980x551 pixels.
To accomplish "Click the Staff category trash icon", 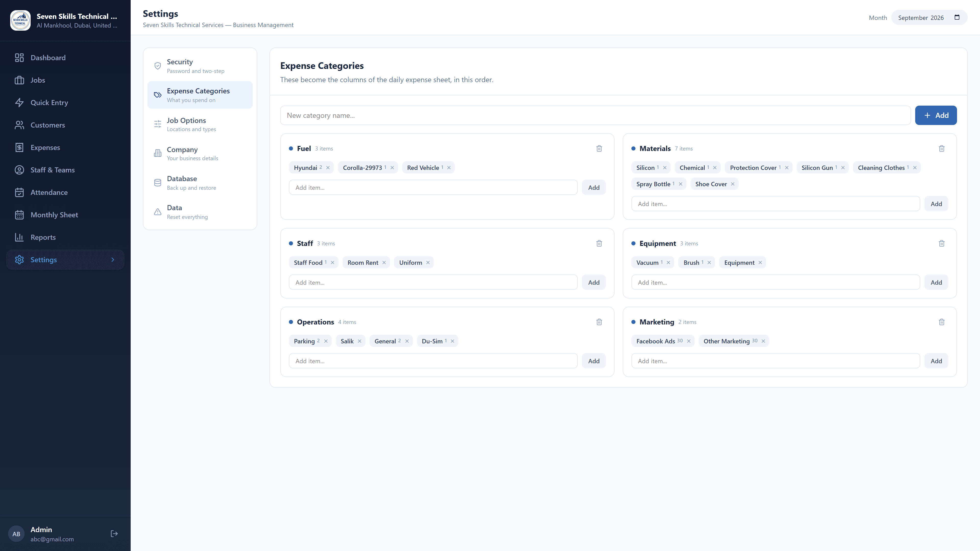I will (x=599, y=243).
